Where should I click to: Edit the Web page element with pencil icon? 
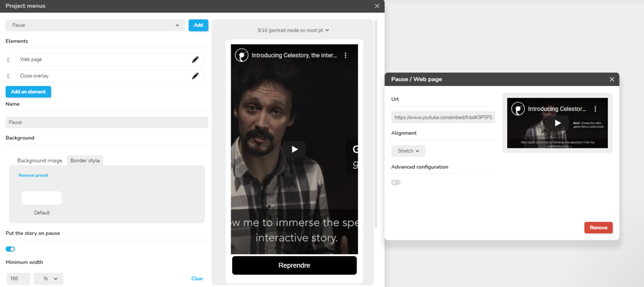[195, 59]
